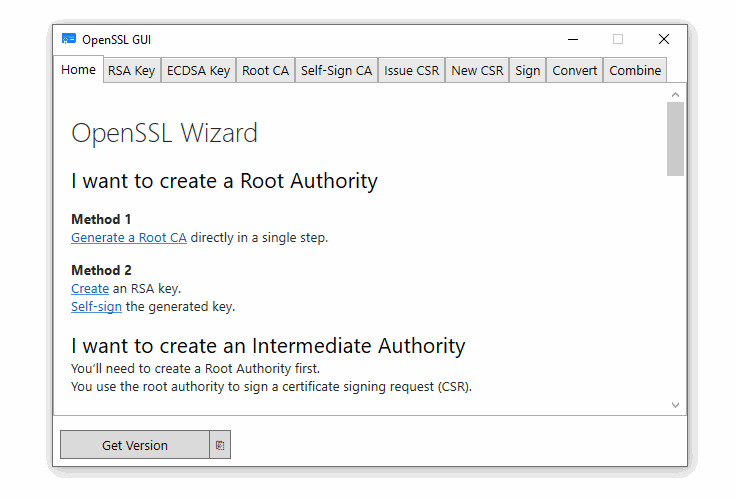Click the OpenSSL GUI title bar icon
This screenshot has height=498, width=737.
coord(69,39)
